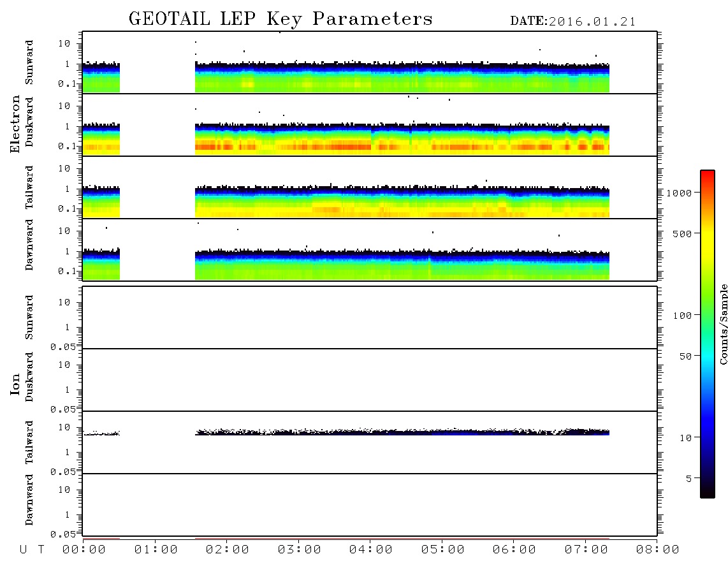Click the 10 value on color bar
The image size is (728, 561).
(x=685, y=438)
